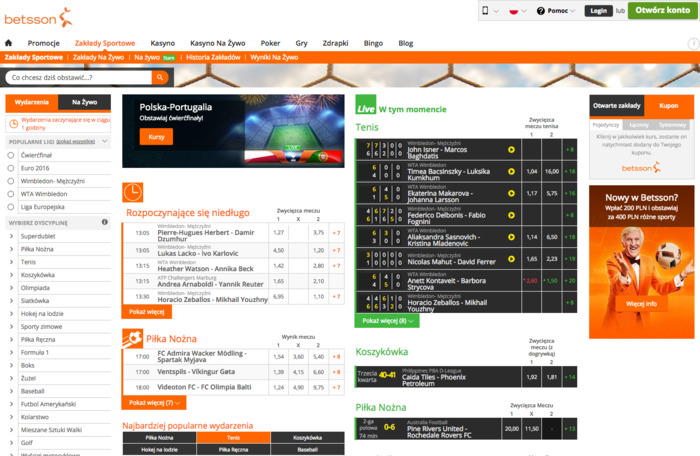Viewport: 700px width, 456px height.
Task: Select the Liga Europejska radio button
Action: click(11, 207)
